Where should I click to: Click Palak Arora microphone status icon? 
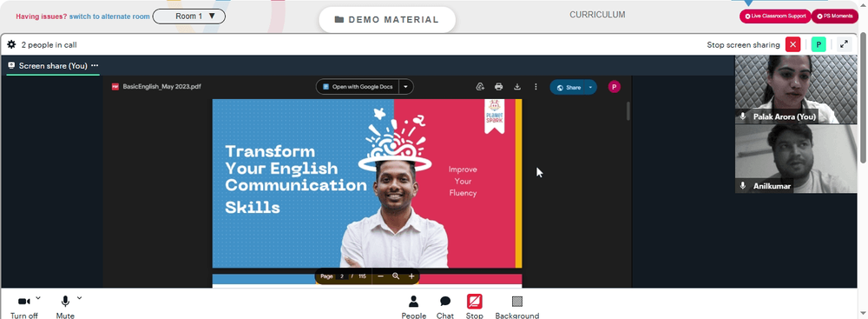pos(743,116)
